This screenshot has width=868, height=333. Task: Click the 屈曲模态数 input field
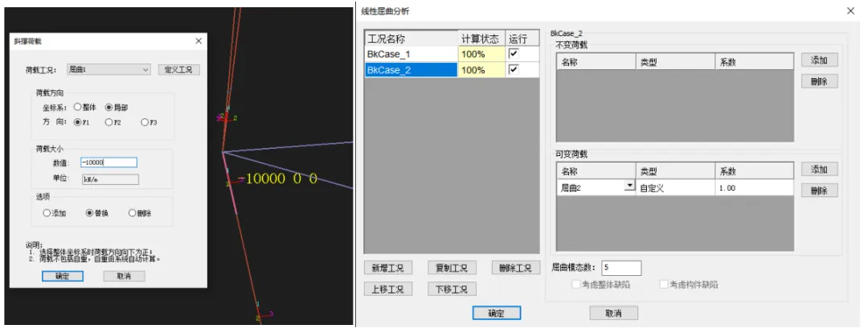click(620, 268)
